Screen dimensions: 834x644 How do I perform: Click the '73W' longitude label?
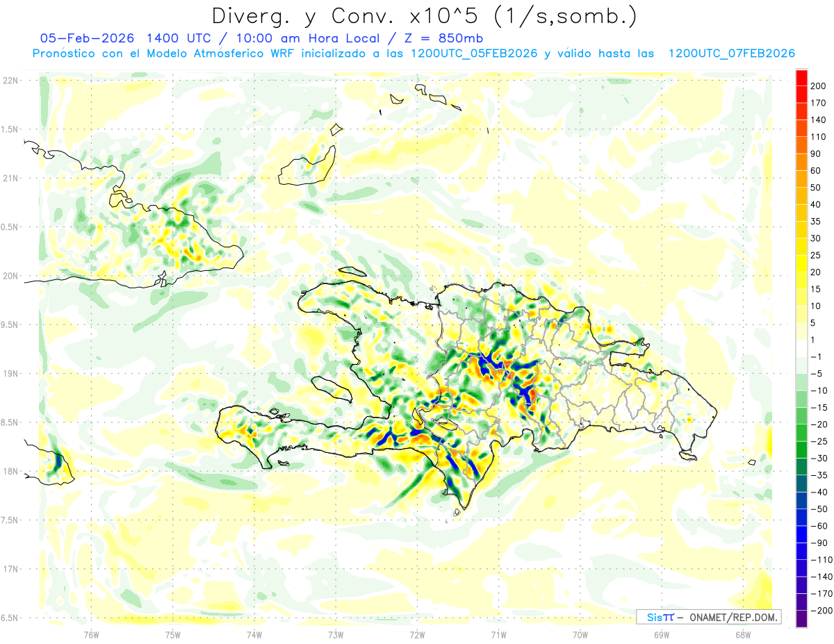coord(336,634)
